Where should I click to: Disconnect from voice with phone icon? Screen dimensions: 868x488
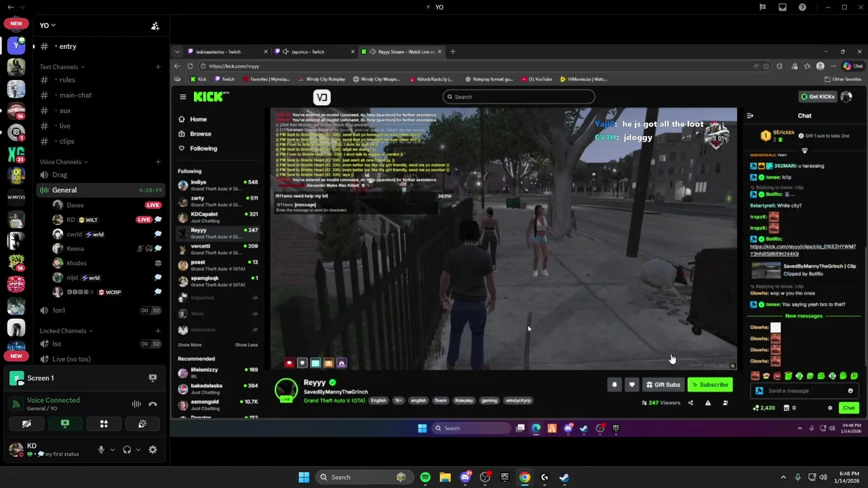153,404
